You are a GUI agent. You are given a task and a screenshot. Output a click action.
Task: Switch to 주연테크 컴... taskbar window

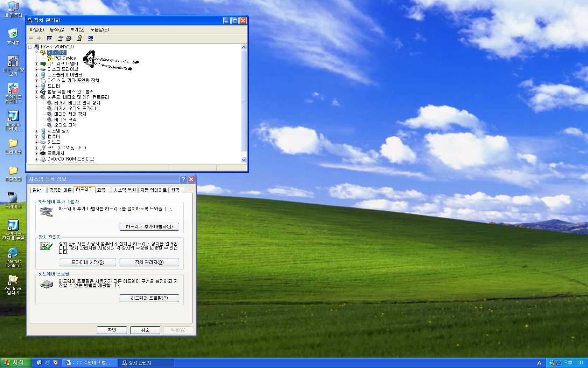pyautogui.click(x=90, y=363)
